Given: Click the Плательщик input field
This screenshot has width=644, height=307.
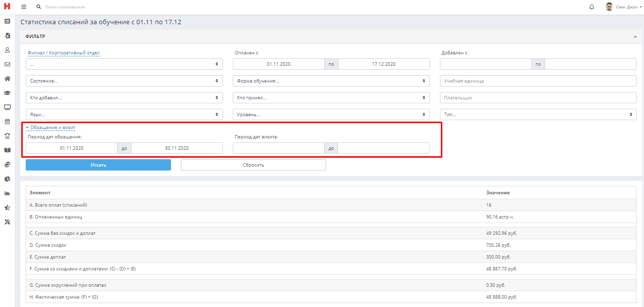Looking at the screenshot, I should tap(538, 97).
